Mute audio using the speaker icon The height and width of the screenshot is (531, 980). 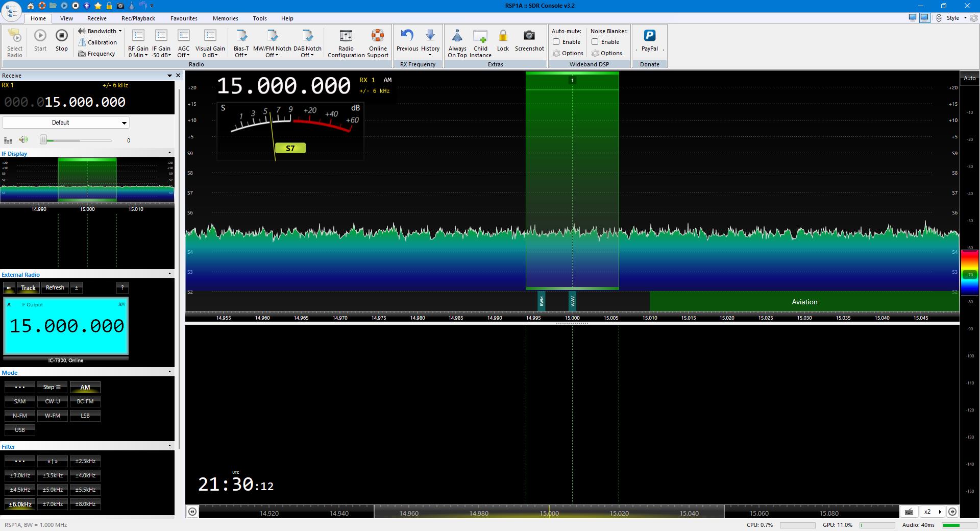pyautogui.click(x=23, y=140)
